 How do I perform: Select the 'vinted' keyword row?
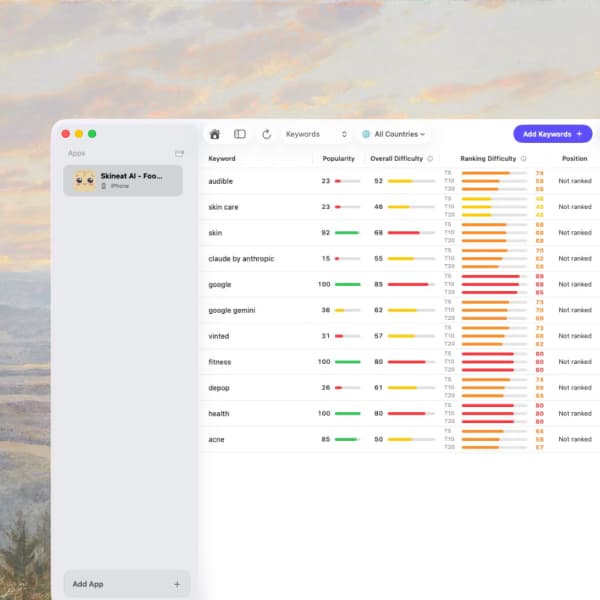pyautogui.click(x=400, y=336)
